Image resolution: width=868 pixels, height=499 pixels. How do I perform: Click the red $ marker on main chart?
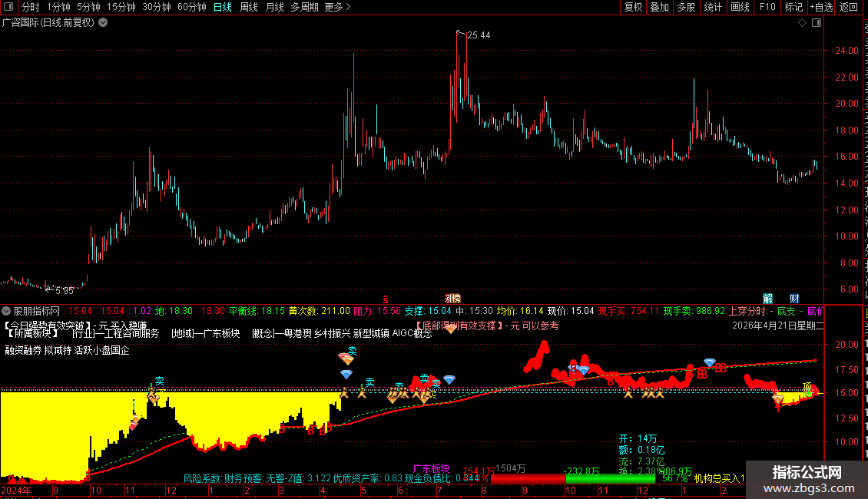(386, 299)
